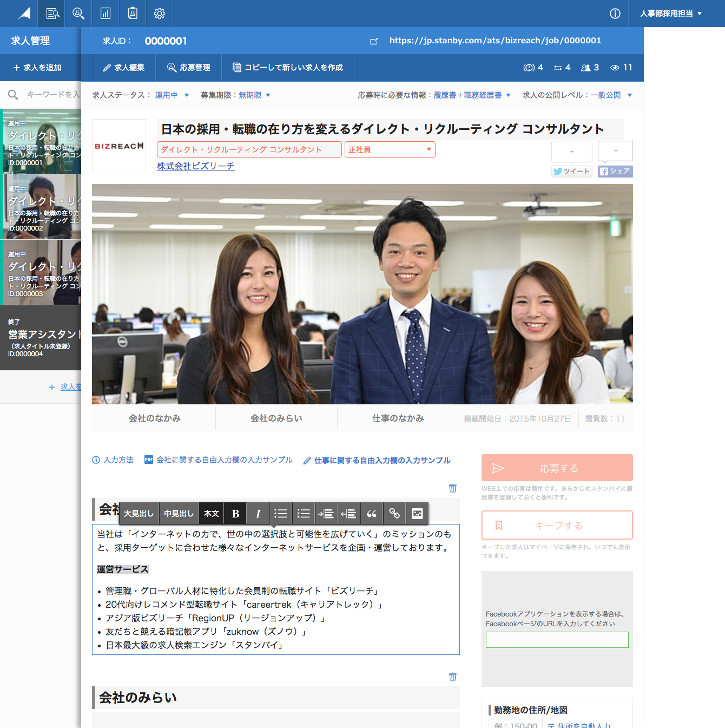Toggle italic formatting in the editor toolbar
This screenshot has width=725, height=728.
258,514
